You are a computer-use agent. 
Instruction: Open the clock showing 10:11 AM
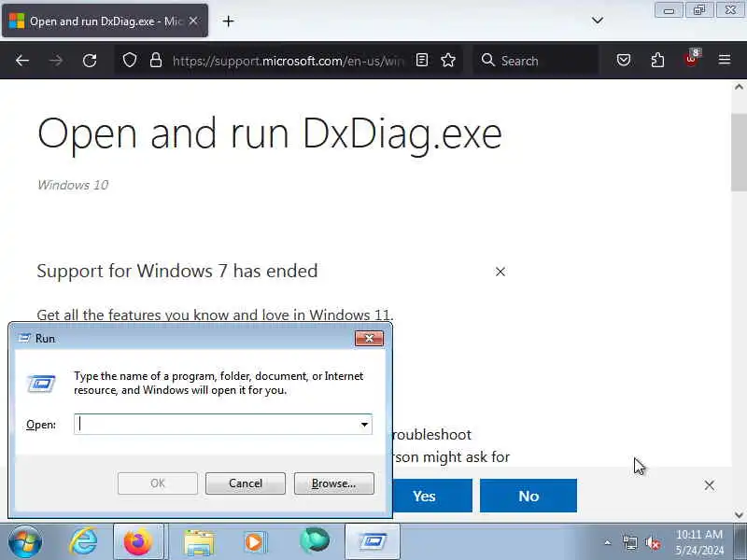coord(699,542)
